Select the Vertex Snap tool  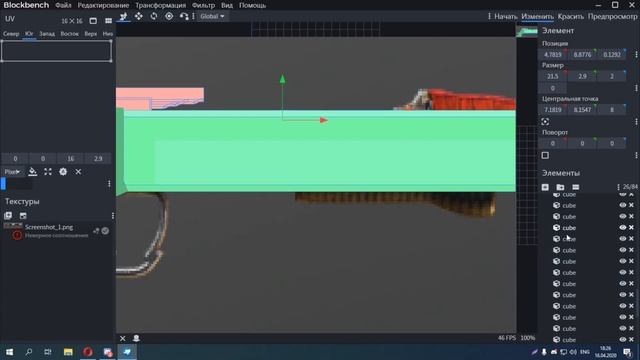pyautogui.click(x=184, y=16)
